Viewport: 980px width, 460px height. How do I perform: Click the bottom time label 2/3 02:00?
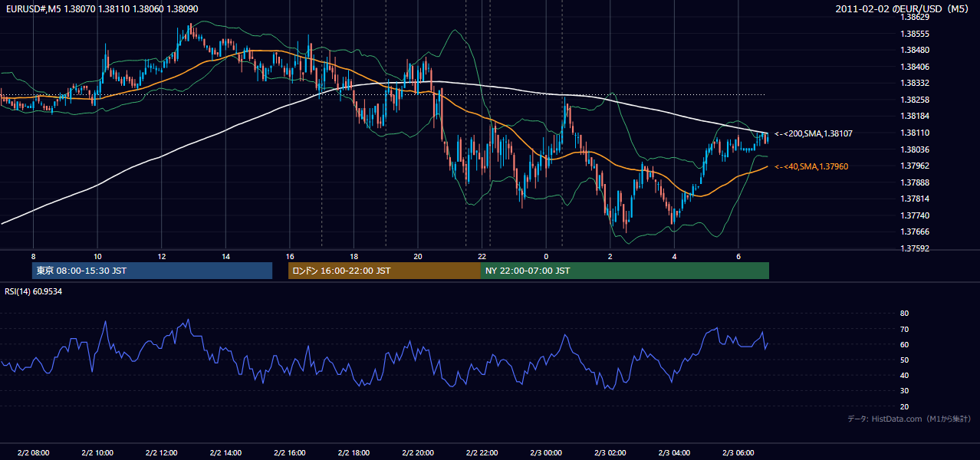610,453
